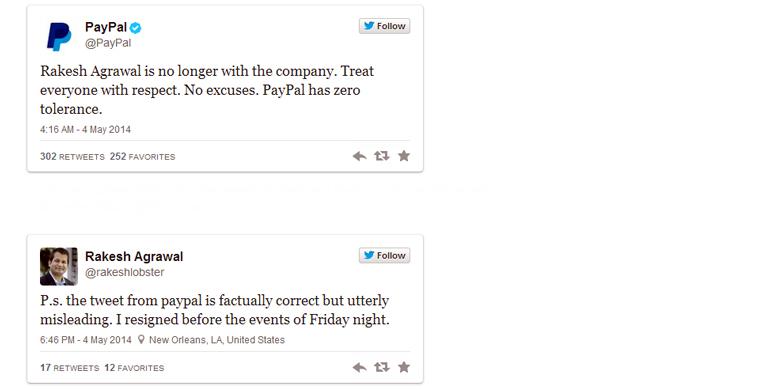Follow the PayPal account
The image size is (780, 390).
click(385, 26)
